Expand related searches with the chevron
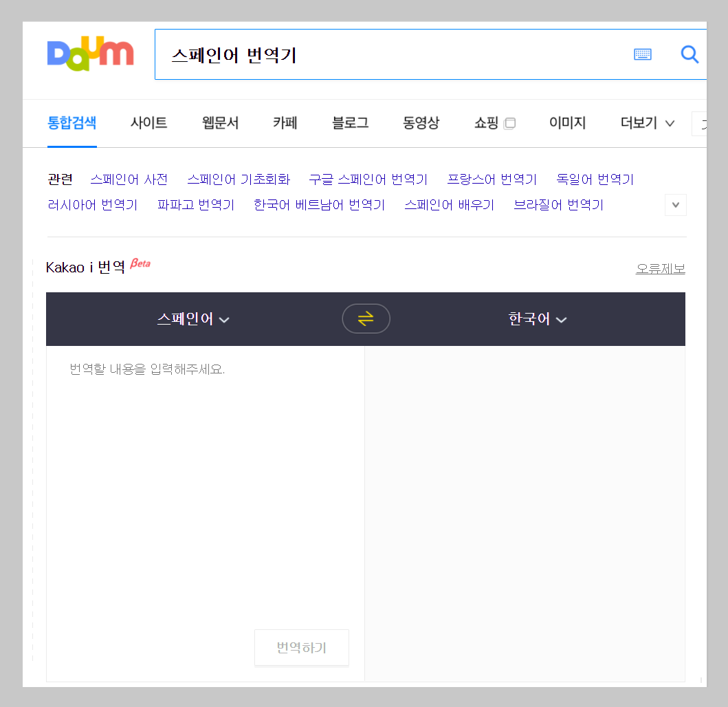The image size is (728, 707). (x=676, y=205)
